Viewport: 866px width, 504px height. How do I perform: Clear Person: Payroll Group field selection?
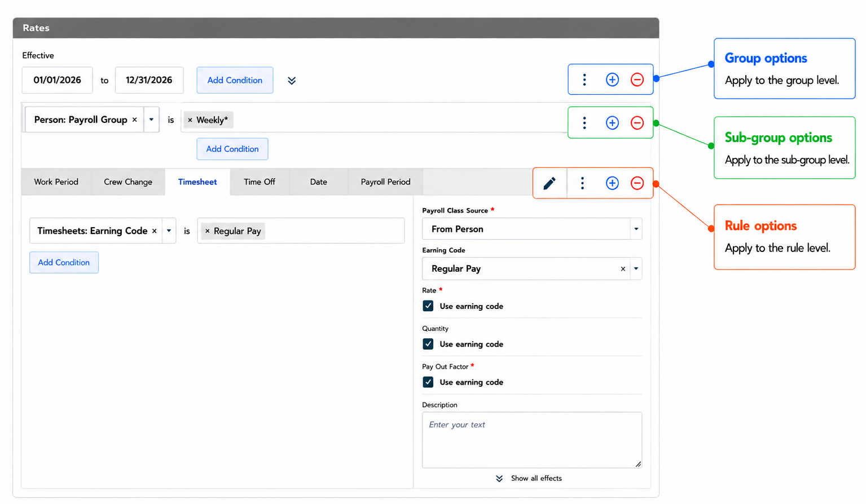pos(134,120)
